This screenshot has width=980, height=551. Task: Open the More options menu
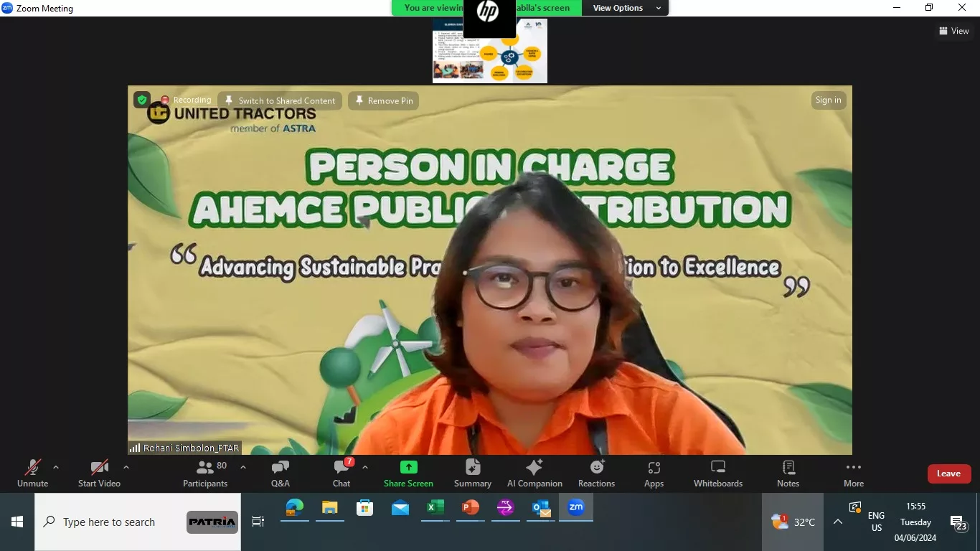(x=853, y=474)
